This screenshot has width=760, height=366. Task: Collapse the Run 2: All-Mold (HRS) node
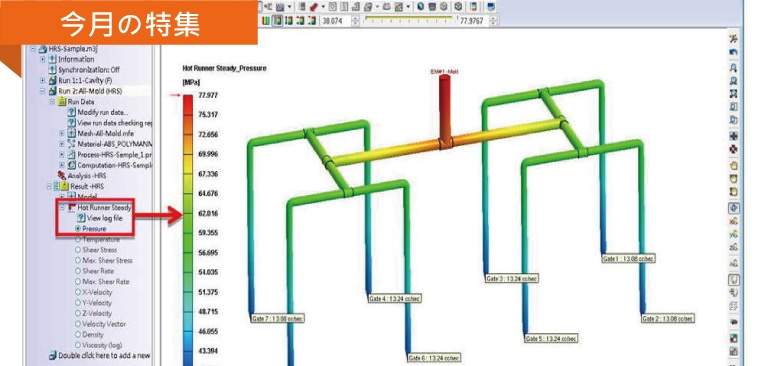[x=43, y=91]
